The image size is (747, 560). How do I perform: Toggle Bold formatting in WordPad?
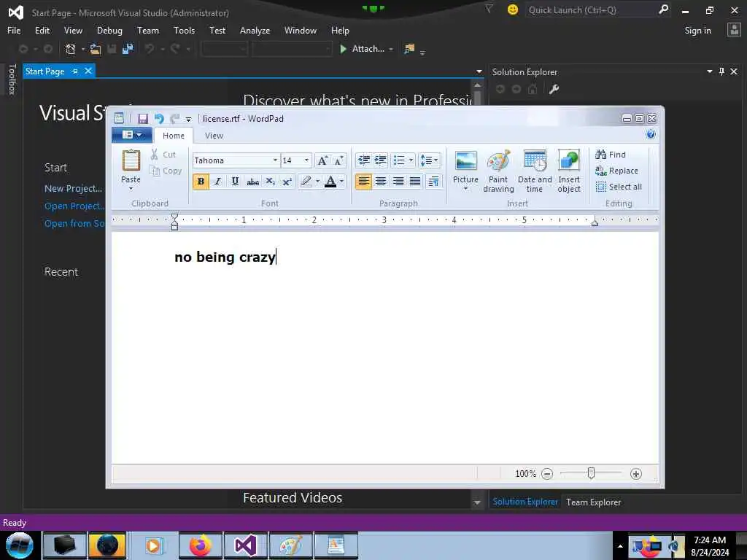[x=201, y=182]
